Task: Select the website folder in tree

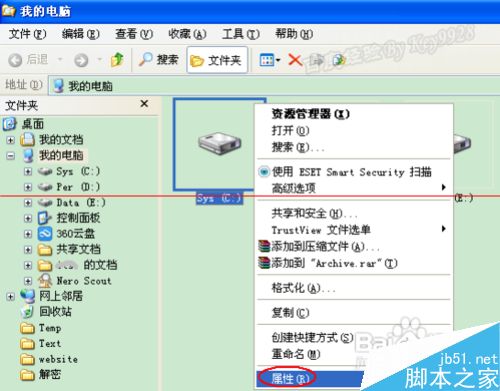Action: (49, 359)
